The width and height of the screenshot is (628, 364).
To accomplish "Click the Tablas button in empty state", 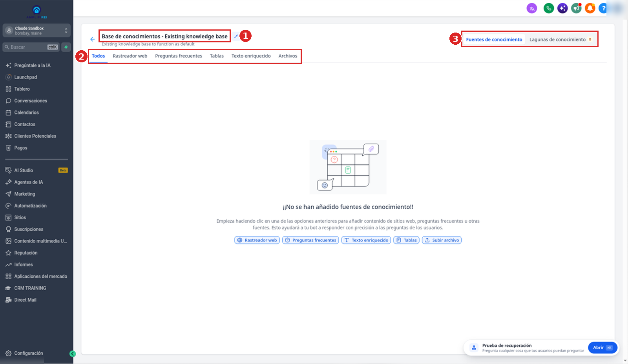I will tap(406, 240).
